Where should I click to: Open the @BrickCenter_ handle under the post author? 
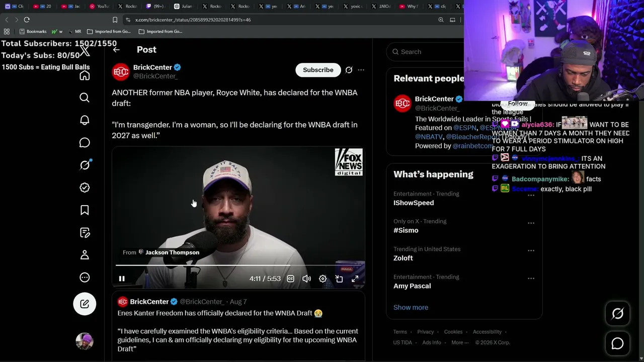click(155, 76)
